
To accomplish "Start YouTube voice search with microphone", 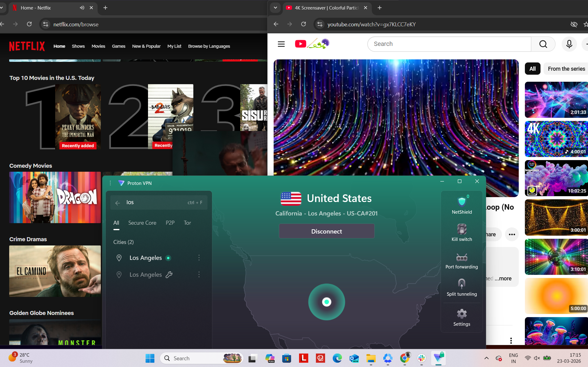I will [x=569, y=44].
